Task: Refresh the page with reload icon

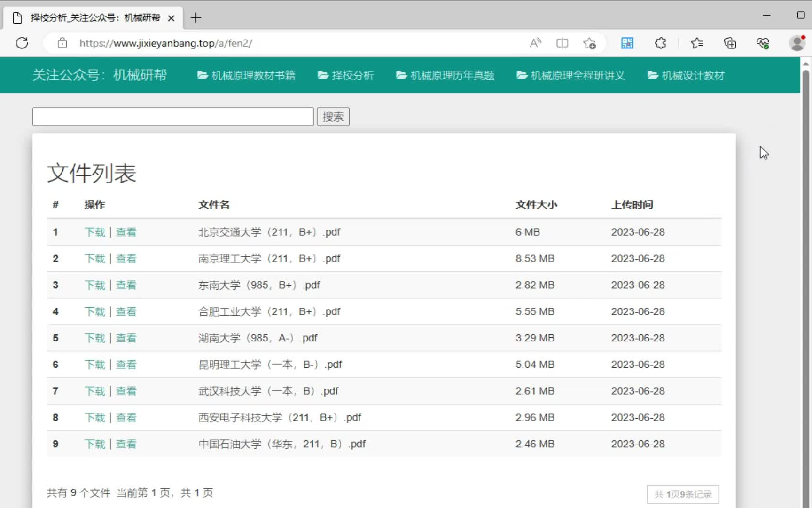Action: click(22, 43)
